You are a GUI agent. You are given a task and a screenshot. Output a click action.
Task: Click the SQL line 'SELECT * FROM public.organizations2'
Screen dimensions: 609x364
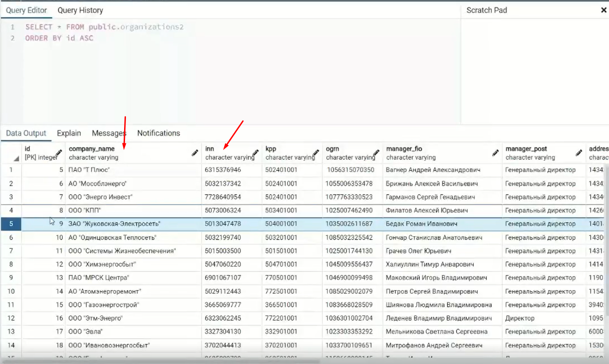[104, 27]
